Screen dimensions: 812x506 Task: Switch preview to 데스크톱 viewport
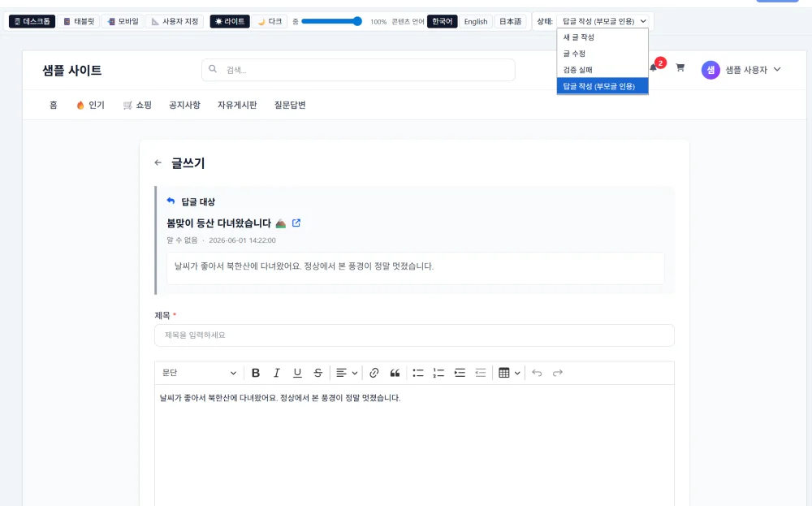point(32,21)
